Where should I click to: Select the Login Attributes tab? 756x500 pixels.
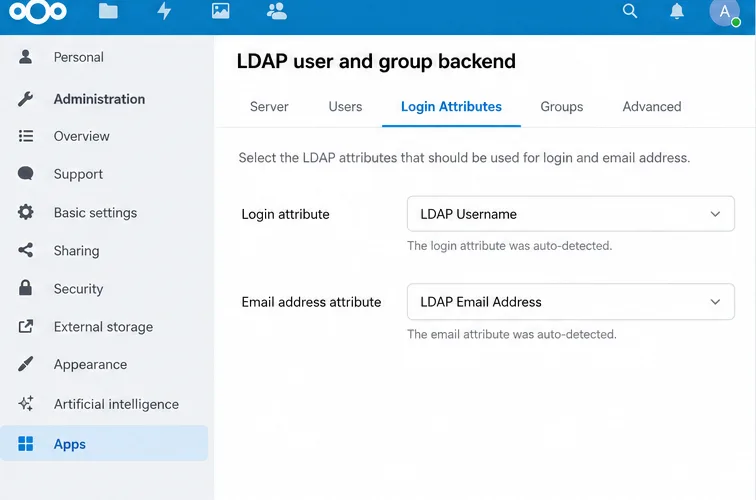(x=451, y=107)
